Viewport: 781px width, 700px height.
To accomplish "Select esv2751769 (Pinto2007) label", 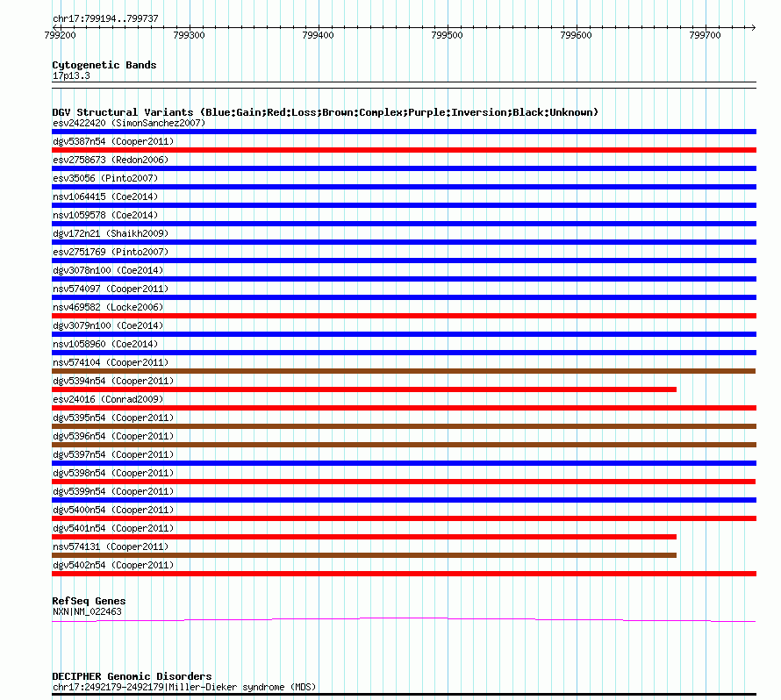I will [111, 252].
